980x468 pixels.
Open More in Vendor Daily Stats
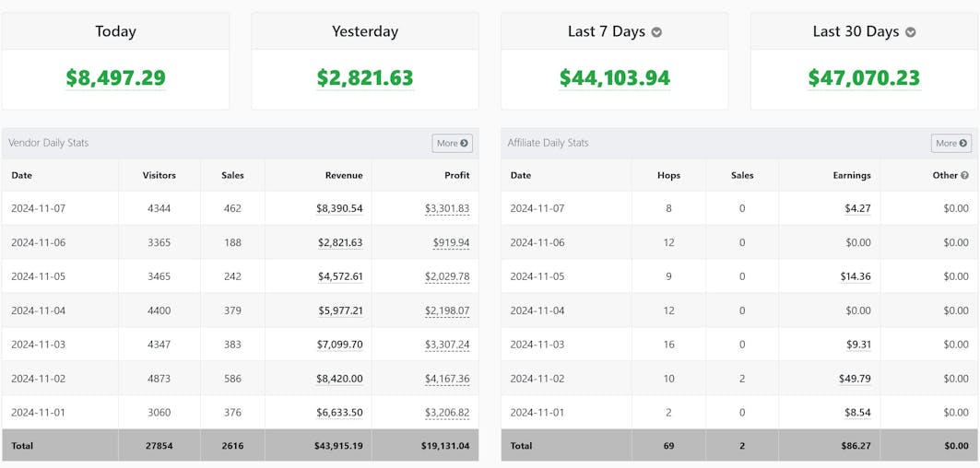452,143
